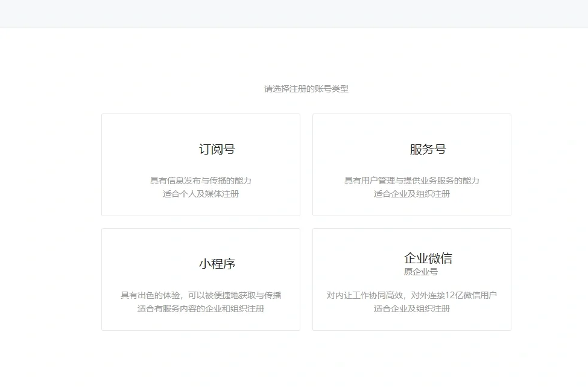The width and height of the screenshot is (588, 387).
Task: Click 适合企业及组织注册 under 服务号
Action: pos(411,194)
